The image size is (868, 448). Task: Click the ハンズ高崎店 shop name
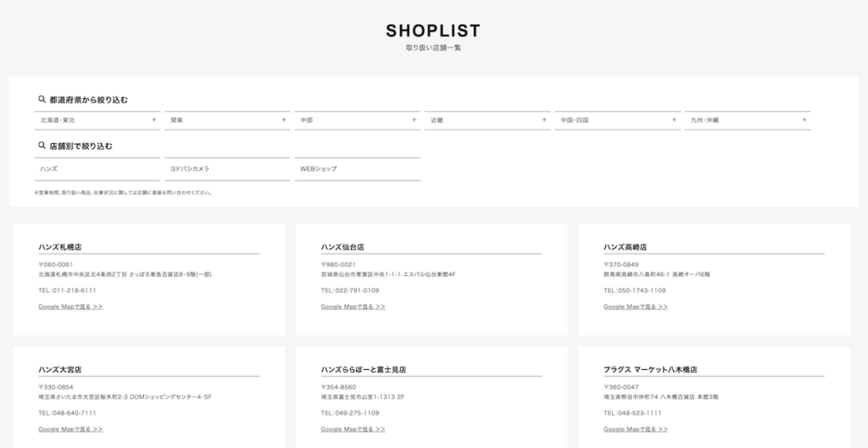(625, 247)
